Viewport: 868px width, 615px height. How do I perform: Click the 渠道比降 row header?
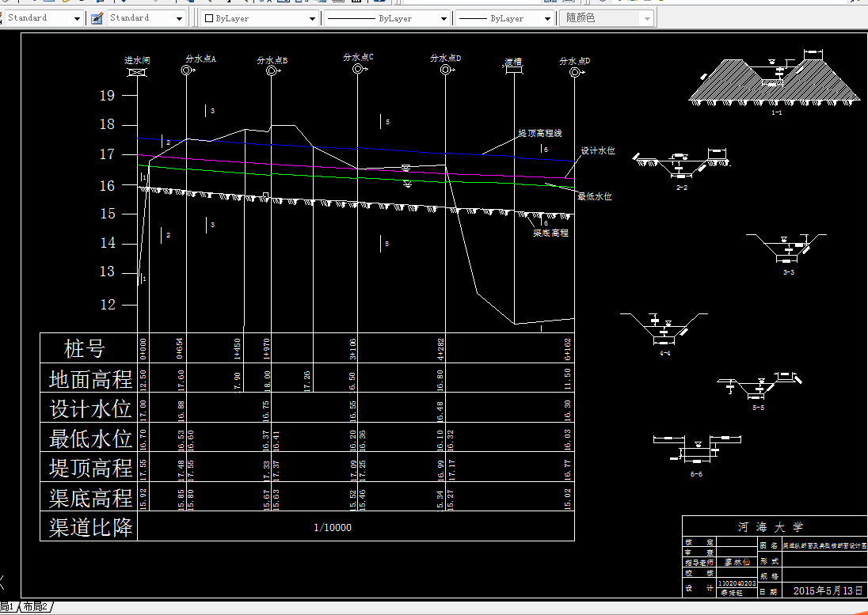pos(90,527)
